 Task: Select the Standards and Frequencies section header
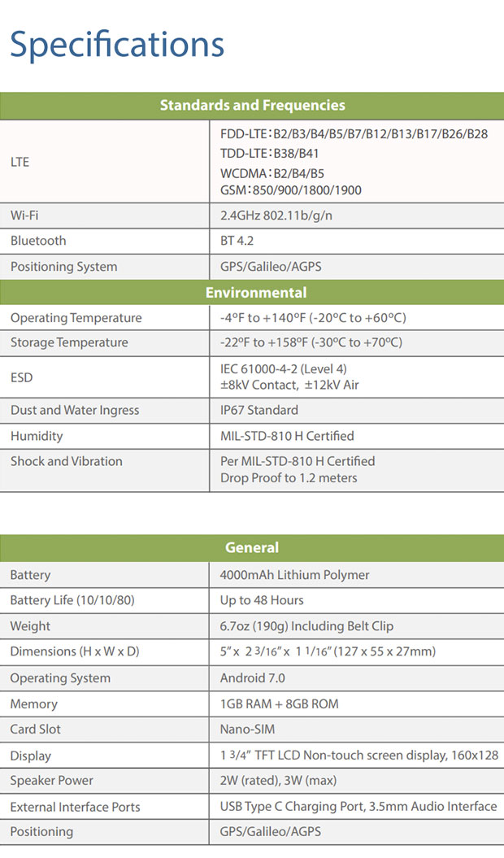tap(252, 106)
